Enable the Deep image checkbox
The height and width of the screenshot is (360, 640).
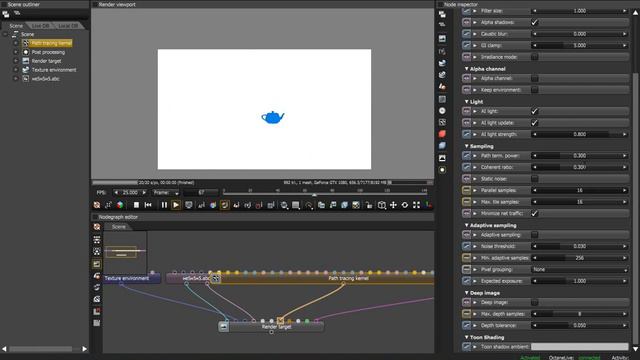tap(534, 302)
